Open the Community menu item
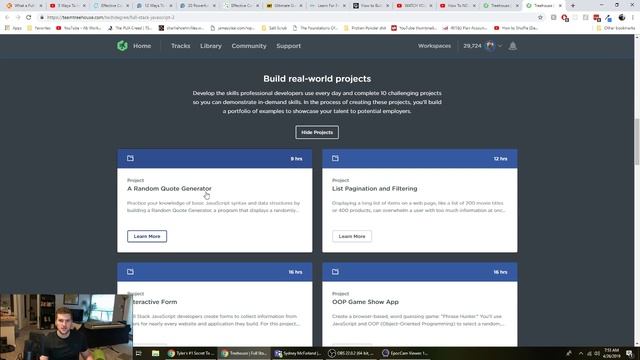 coord(249,46)
